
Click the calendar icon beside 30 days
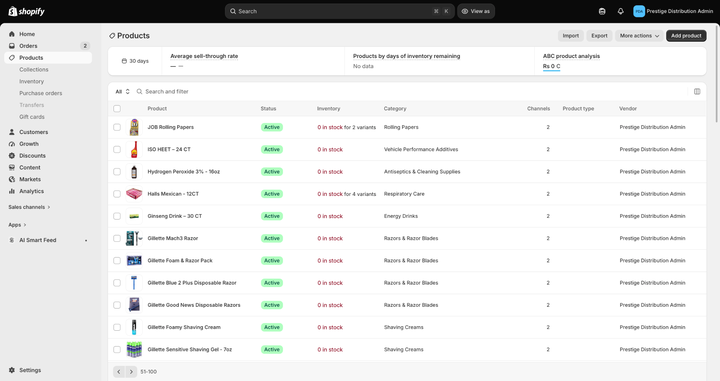tap(124, 61)
